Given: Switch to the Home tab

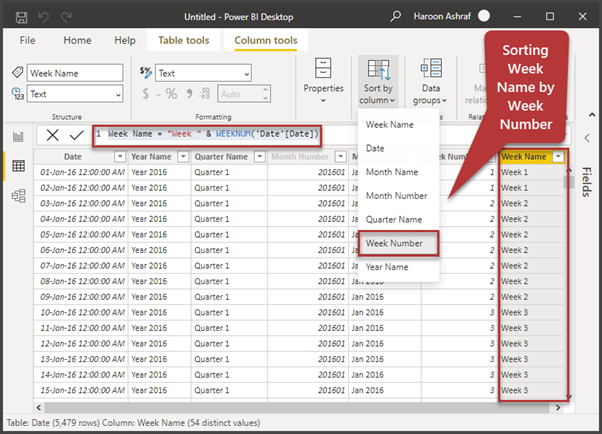Looking at the screenshot, I should tap(78, 40).
